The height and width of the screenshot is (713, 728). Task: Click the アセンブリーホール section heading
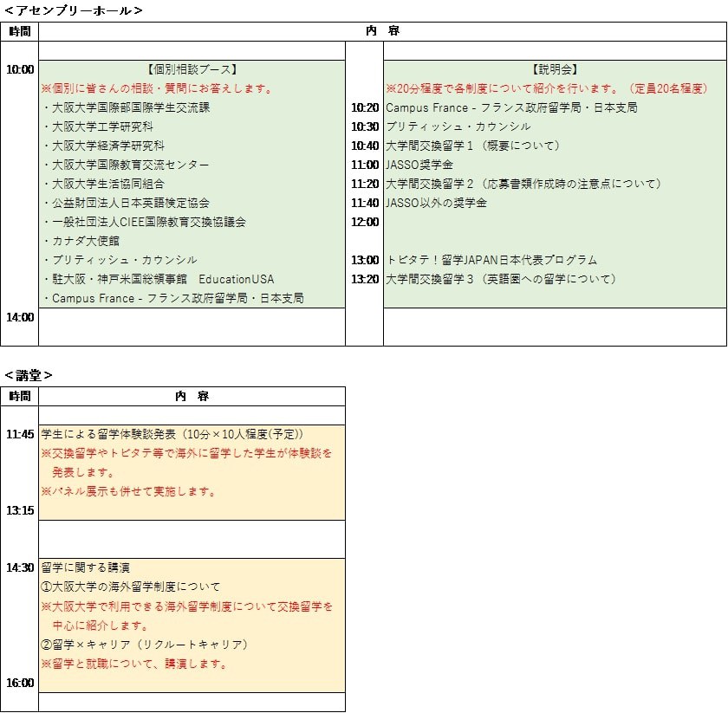[x=74, y=11]
